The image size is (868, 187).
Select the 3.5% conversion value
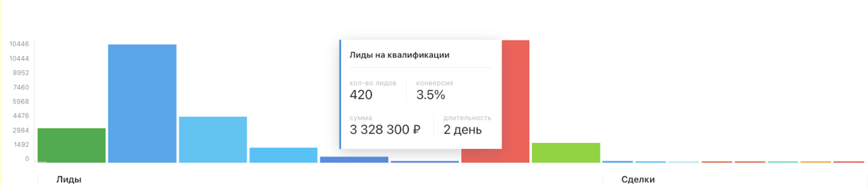[x=431, y=95]
